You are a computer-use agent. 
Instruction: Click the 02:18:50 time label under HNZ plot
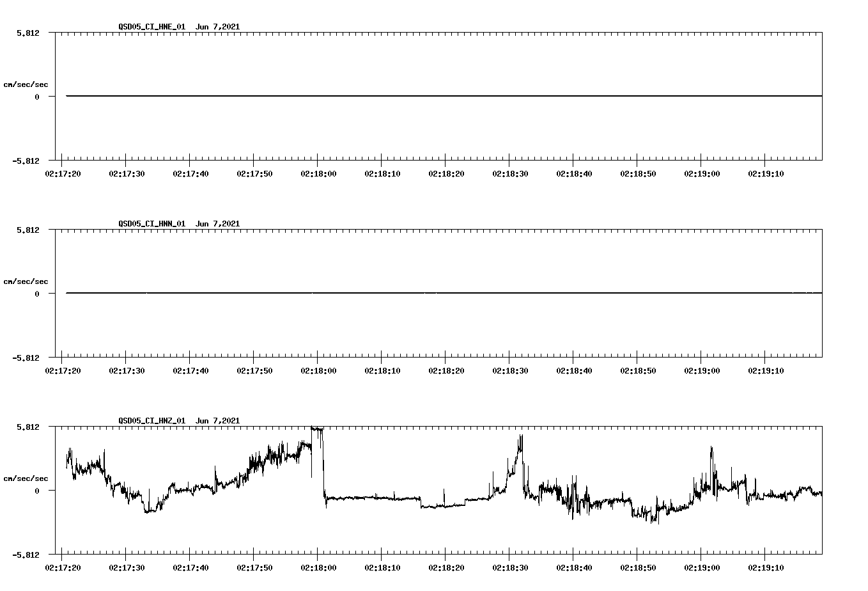coord(638,568)
